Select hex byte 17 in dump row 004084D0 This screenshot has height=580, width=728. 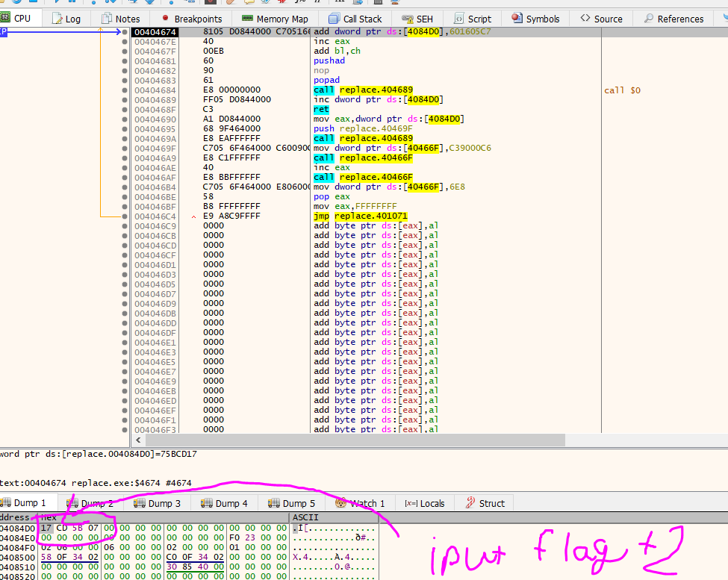(46, 528)
